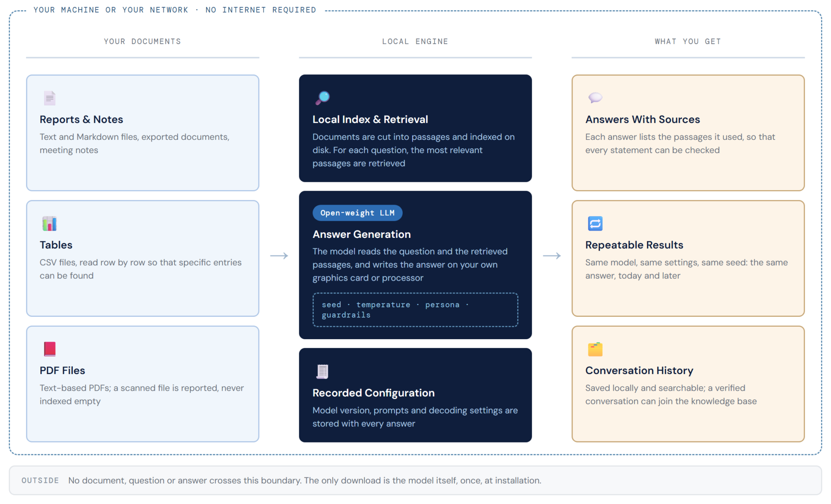The width and height of the screenshot is (831, 504).
Task: Select the Repeatable Results heading
Action: coord(634,245)
